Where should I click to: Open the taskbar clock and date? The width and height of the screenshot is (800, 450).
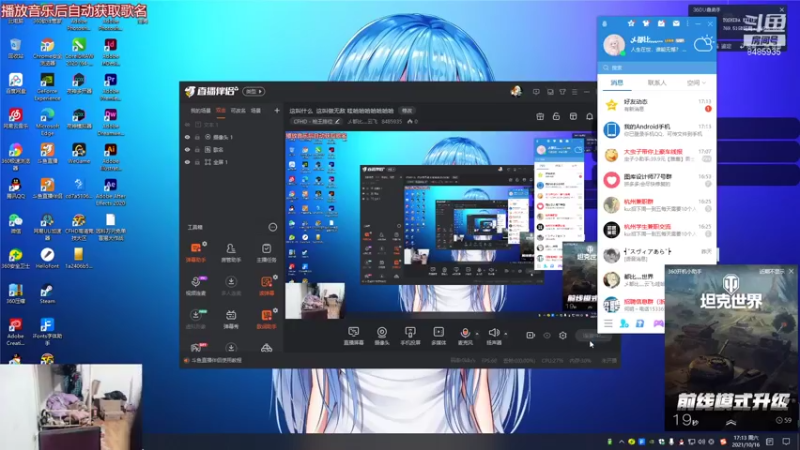click(x=746, y=441)
